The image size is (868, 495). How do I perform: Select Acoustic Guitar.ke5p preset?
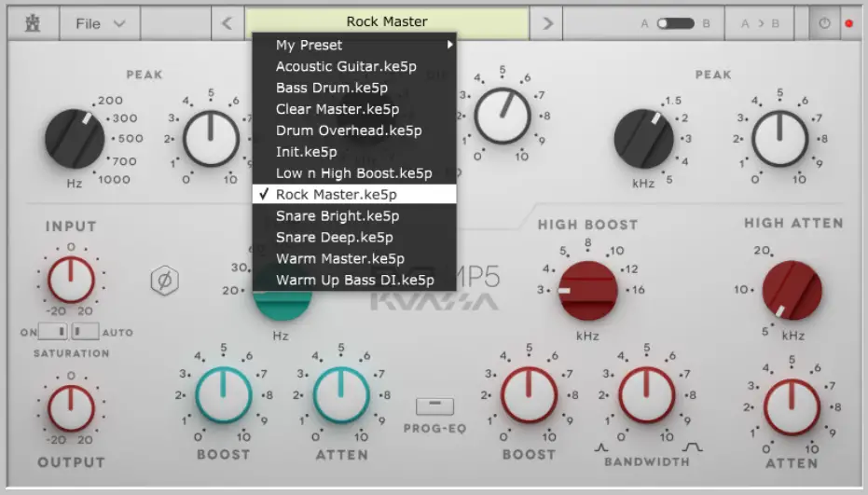[354, 66]
